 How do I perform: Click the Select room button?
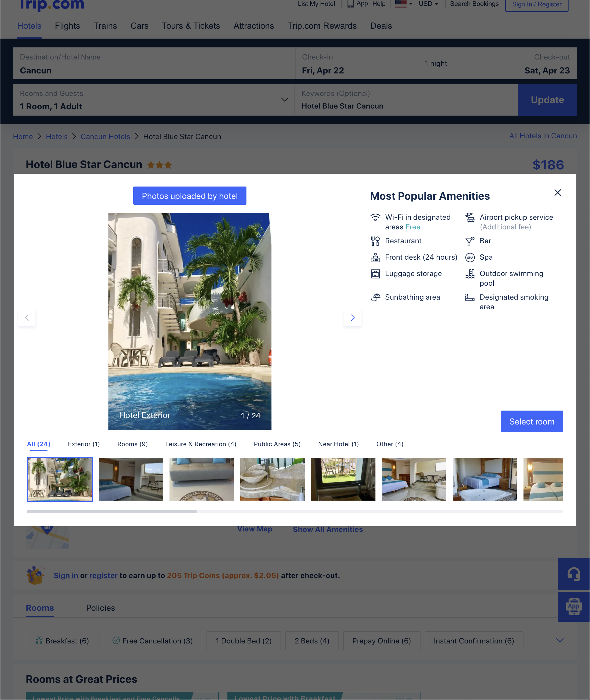(532, 421)
